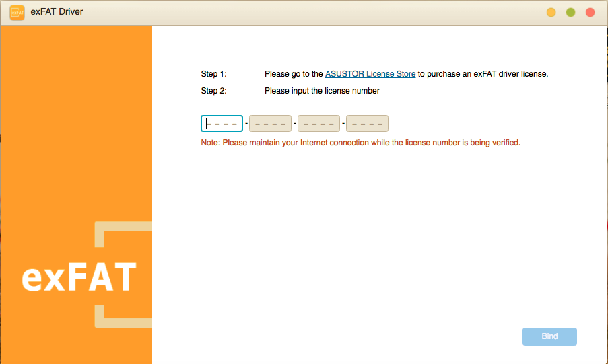Click the red Internet connection note text
Screen dimensions: 608x364
(361, 143)
